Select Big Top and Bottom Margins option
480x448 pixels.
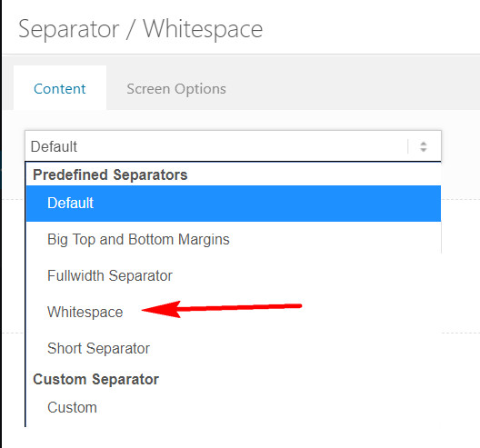234,239
